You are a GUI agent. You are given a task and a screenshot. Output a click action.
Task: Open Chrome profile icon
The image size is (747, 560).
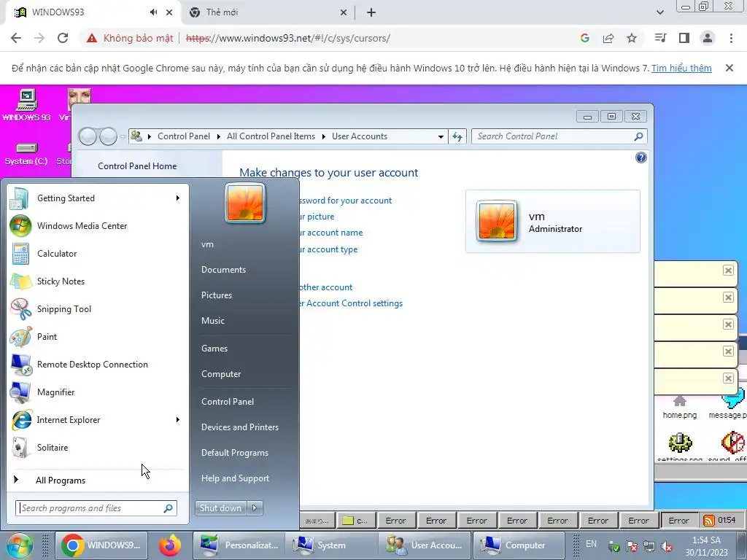(x=708, y=38)
